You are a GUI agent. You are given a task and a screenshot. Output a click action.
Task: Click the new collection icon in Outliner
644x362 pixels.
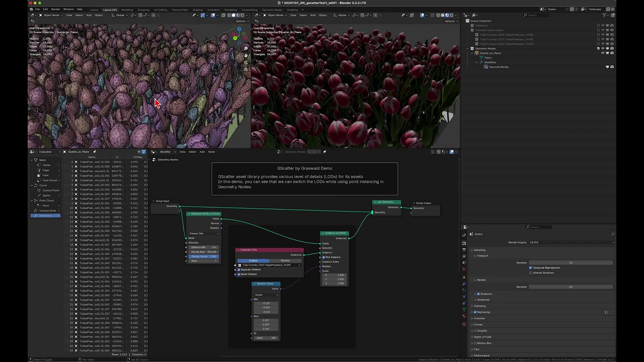point(613,15)
